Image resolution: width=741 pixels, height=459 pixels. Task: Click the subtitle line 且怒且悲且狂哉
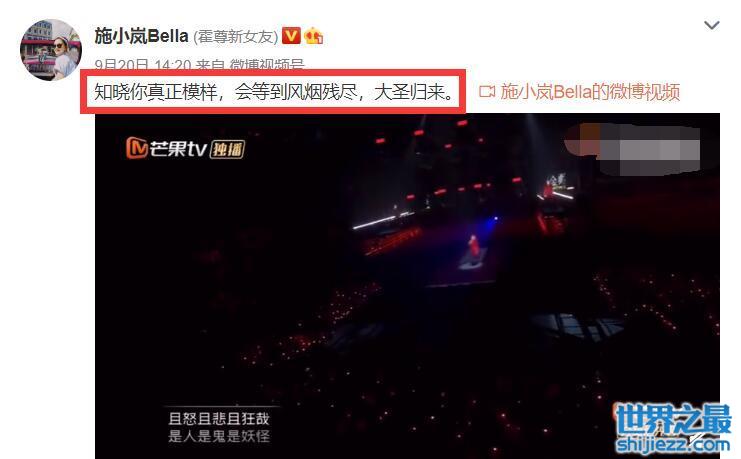point(219,419)
